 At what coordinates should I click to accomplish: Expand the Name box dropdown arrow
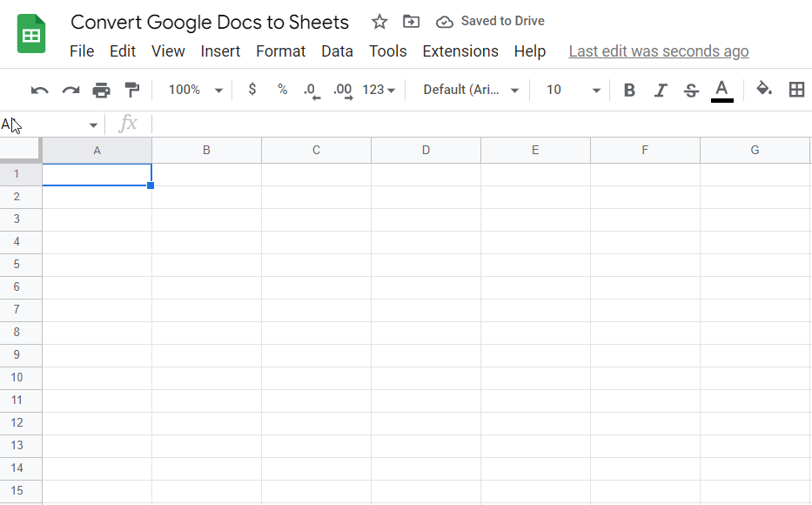click(x=93, y=125)
